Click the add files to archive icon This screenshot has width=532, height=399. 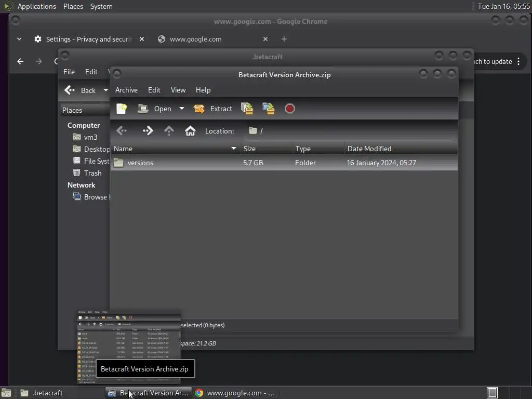click(x=247, y=109)
